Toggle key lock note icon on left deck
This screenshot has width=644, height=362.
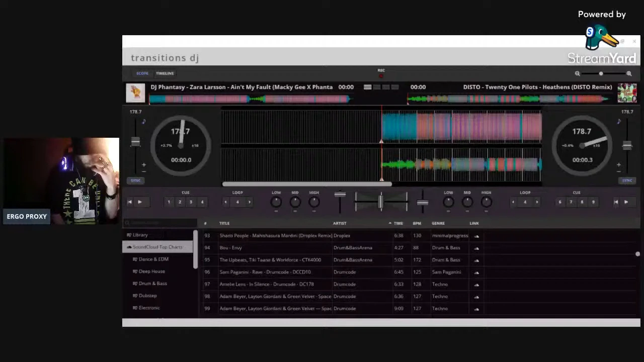143,121
